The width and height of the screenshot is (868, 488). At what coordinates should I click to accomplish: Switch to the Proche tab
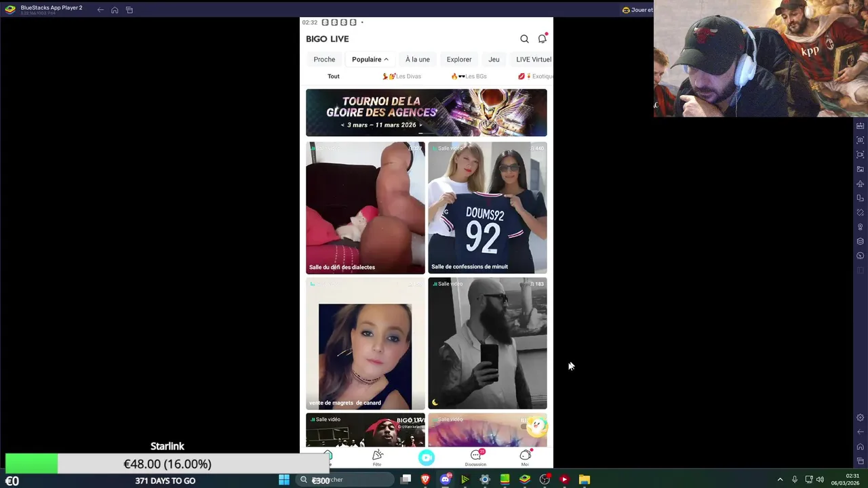324,59
